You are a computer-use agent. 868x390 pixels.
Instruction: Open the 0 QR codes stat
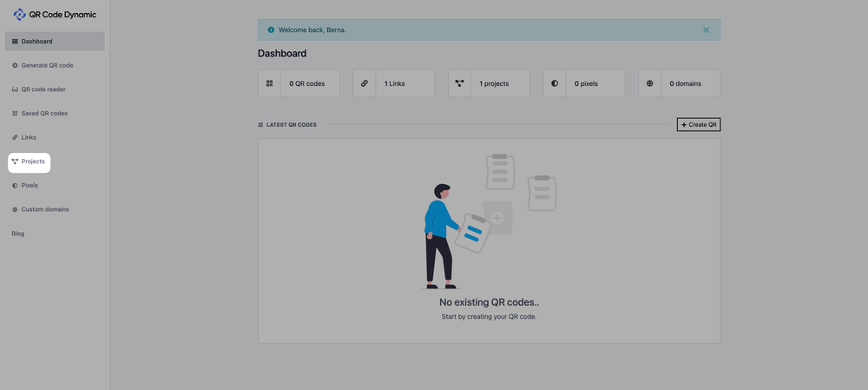click(x=299, y=83)
